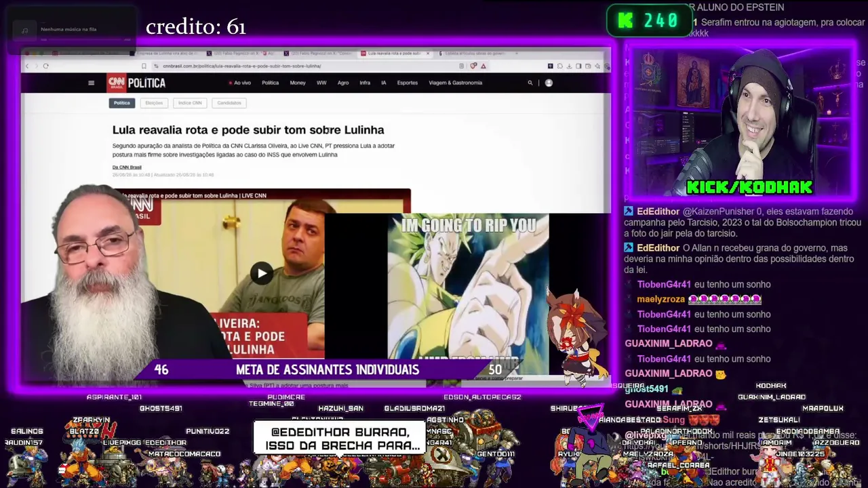Close the 'Lula reavalia rota' browser tab
The image size is (868, 488).
(x=428, y=53)
